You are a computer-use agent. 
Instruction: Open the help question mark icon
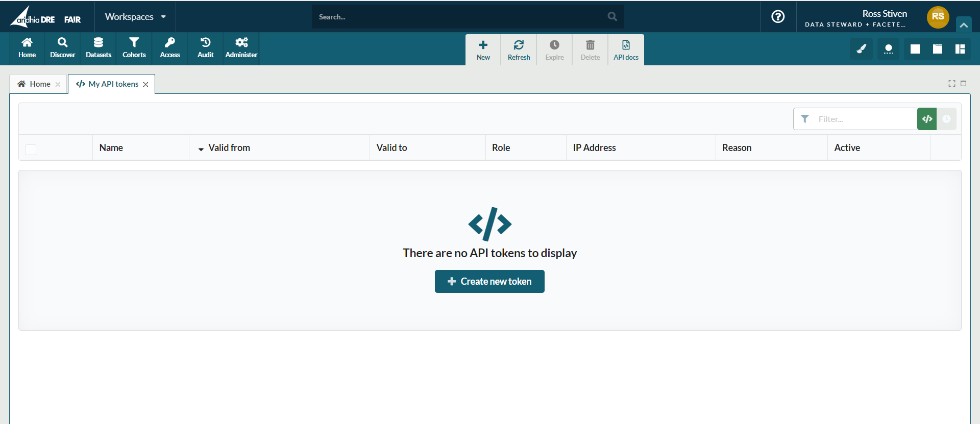click(x=778, y=17)
